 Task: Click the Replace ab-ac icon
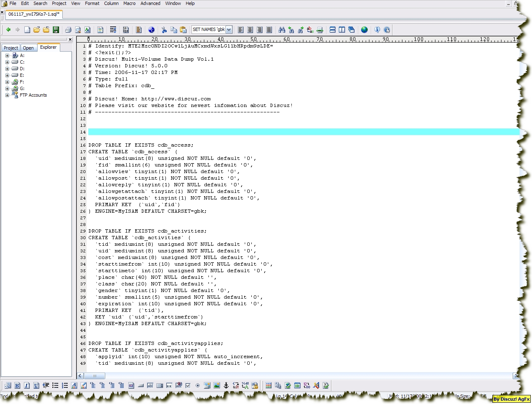[x=310, y=30]
